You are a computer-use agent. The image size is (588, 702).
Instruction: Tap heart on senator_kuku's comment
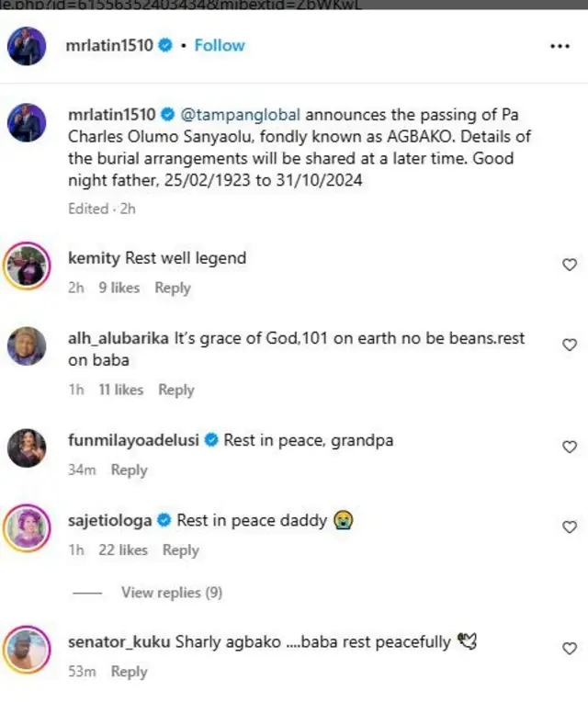coord(569,649)
